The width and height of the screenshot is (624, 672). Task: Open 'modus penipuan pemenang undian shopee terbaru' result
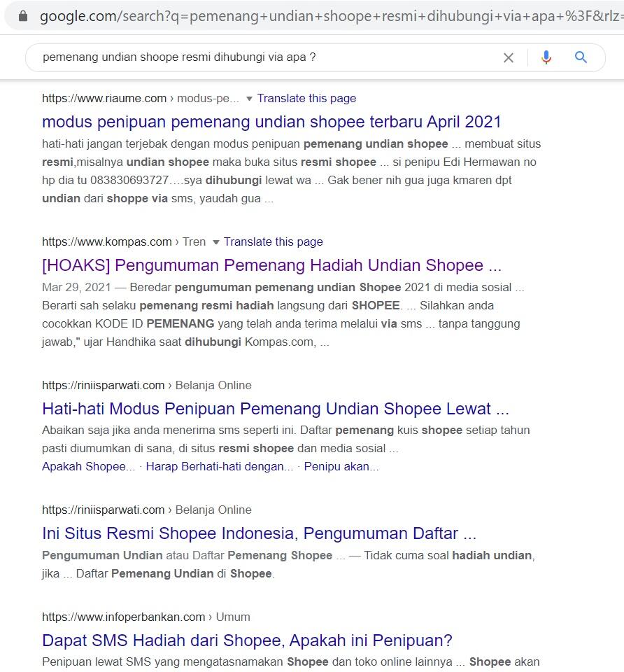pyautogui.click(x=271, y=122)
